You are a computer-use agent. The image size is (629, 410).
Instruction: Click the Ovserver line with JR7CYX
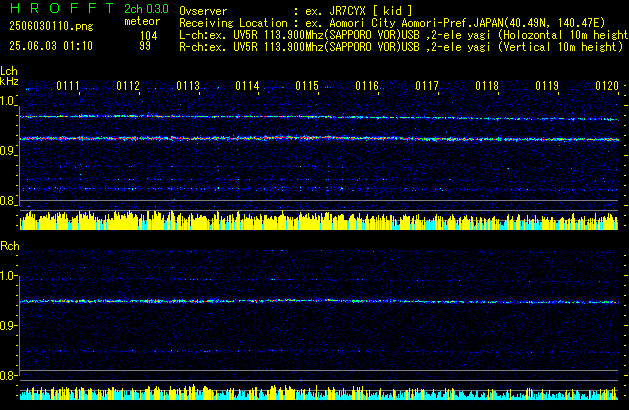point(296,11)
